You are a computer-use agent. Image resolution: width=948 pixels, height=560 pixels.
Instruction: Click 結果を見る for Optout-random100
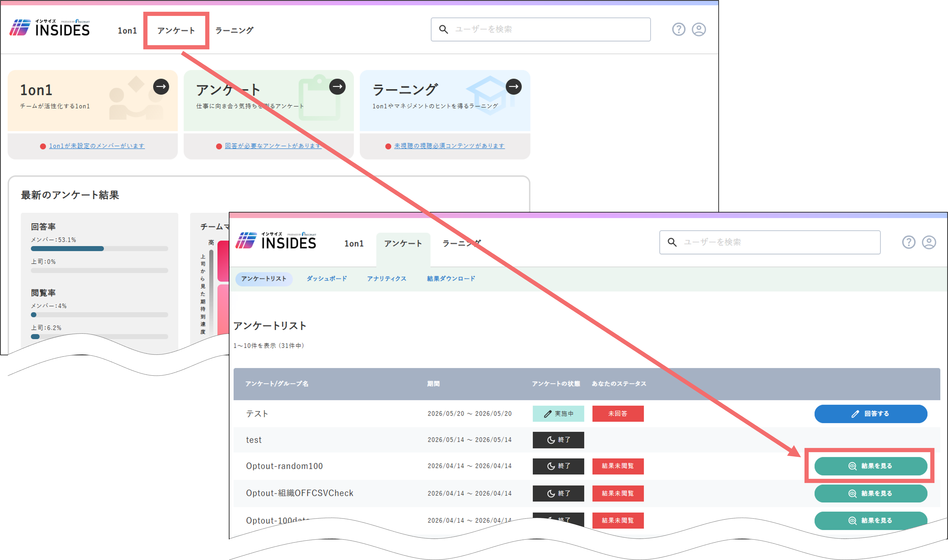(871, 466)
